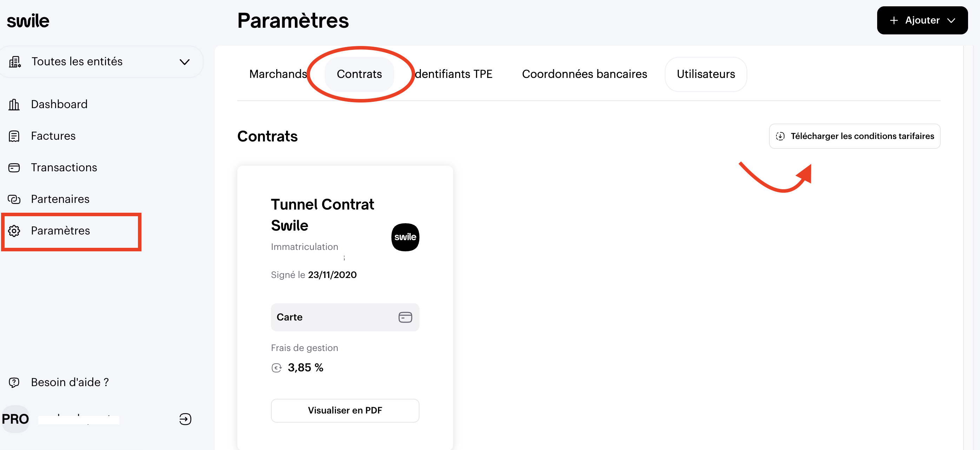
Task: Click the Paramètres gear icon
Action: (14, 231)
